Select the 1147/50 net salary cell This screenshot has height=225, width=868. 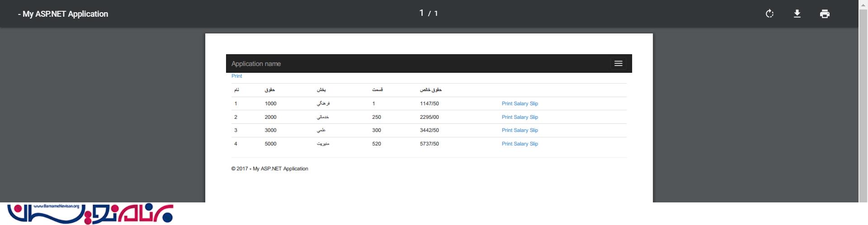point(429,103)
